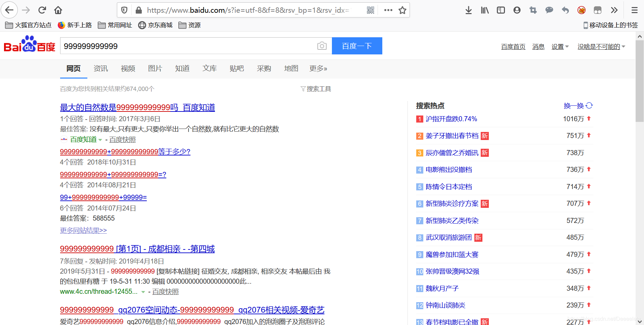This screenshot has width=644, height=325.
Task: Open the browser home page icon
Action: [x=58, y=10]
